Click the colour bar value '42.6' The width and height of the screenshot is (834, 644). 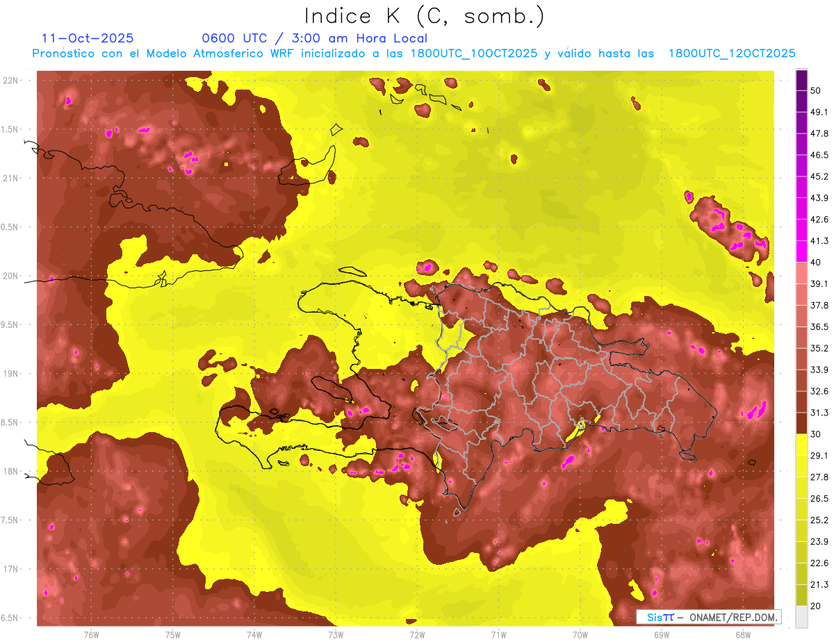click(819, 220)
